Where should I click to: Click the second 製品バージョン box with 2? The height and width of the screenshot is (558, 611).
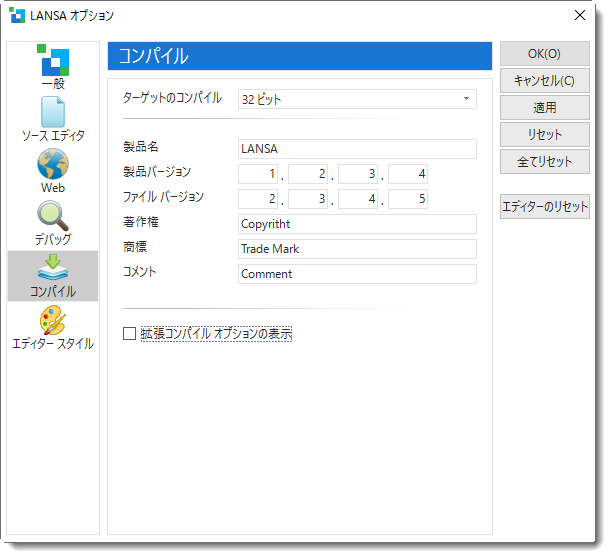[308, 174]
